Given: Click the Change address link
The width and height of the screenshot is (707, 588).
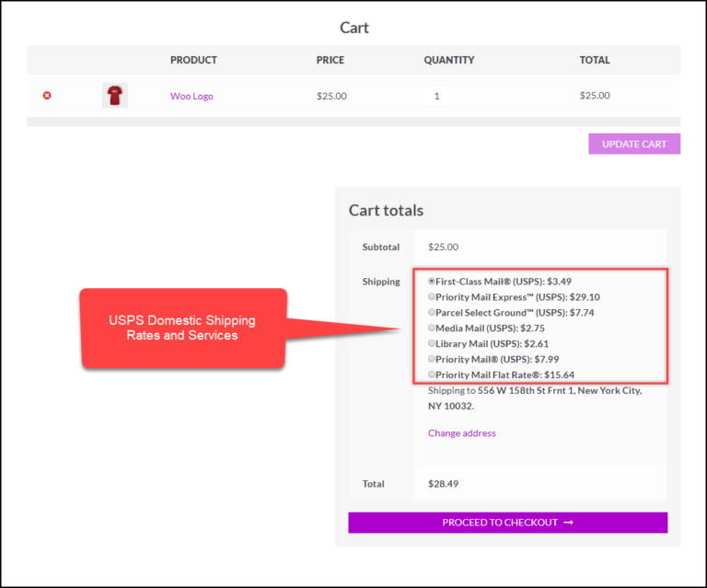Looking at the screenshot, I should click(461, 433).
